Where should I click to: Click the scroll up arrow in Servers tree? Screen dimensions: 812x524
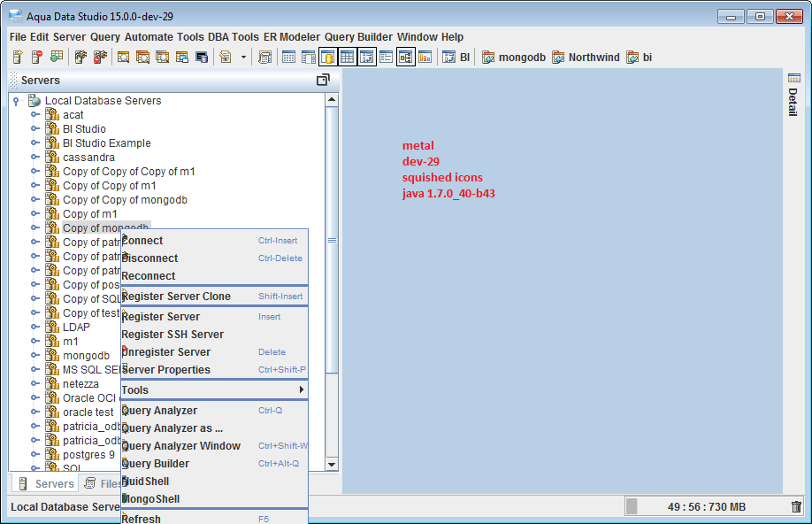tap(332, 99)
